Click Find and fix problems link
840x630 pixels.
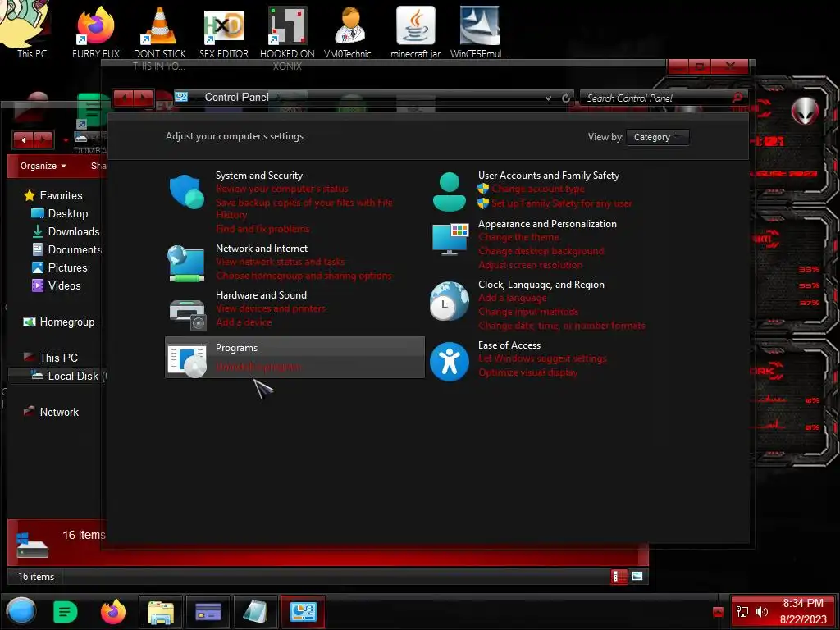(x=262, y=230)
